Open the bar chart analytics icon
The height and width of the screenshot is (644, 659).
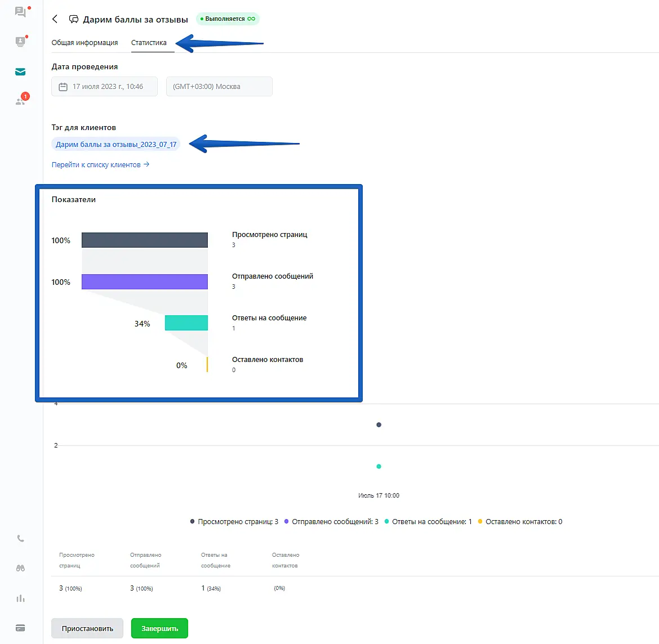tap(20, 598)
